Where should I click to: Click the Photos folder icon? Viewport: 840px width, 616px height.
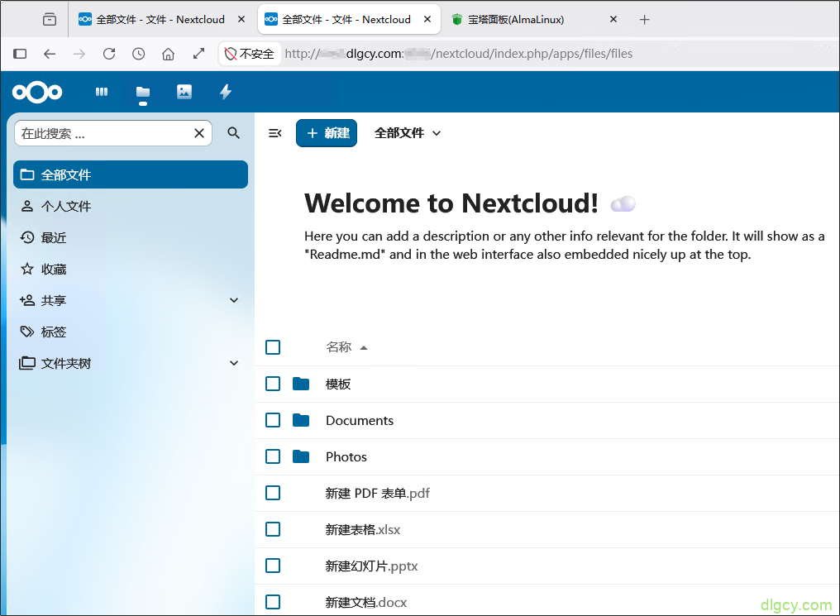coord(301,456)
